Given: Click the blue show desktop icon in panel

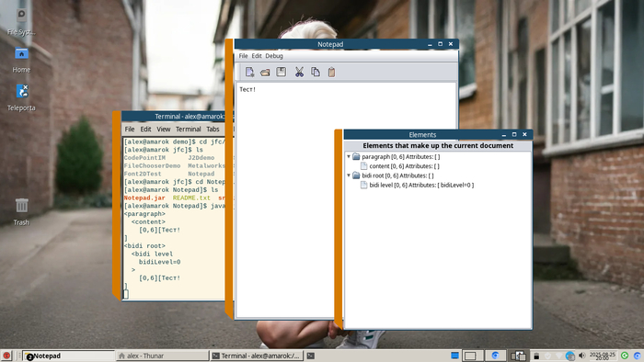Looking at the screenshot, I should tap(454, 356).
